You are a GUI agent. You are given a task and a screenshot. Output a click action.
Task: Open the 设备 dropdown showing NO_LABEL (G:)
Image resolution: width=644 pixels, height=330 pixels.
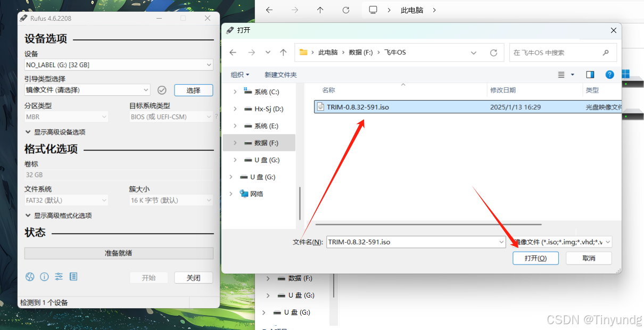pyautogui.click(x=118, y=64)
